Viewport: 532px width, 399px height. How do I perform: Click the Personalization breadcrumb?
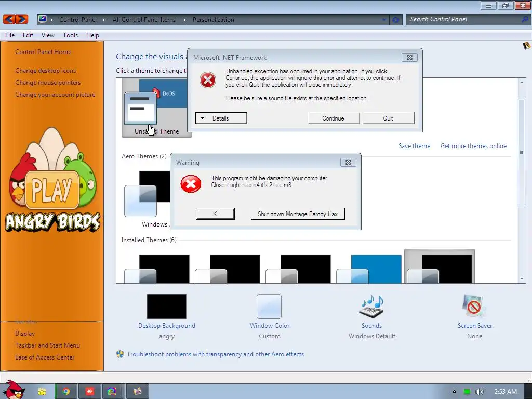click(x=214, y=20)
